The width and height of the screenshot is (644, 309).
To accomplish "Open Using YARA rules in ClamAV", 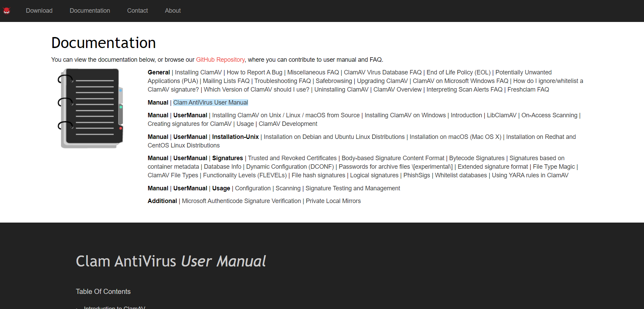I will pyautogui.click(x=530, y=175).
